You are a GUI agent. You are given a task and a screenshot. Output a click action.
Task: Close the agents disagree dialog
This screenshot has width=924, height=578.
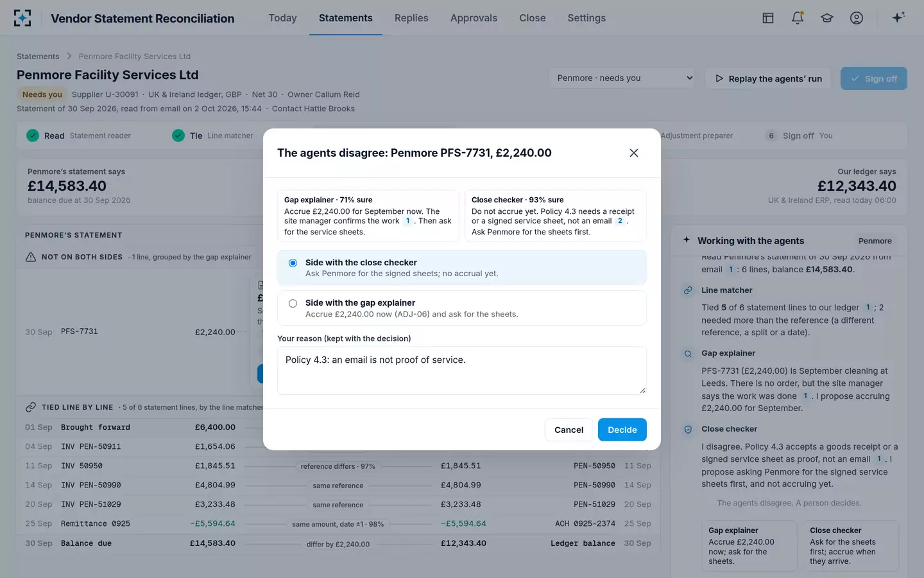(x=634, y=153)
